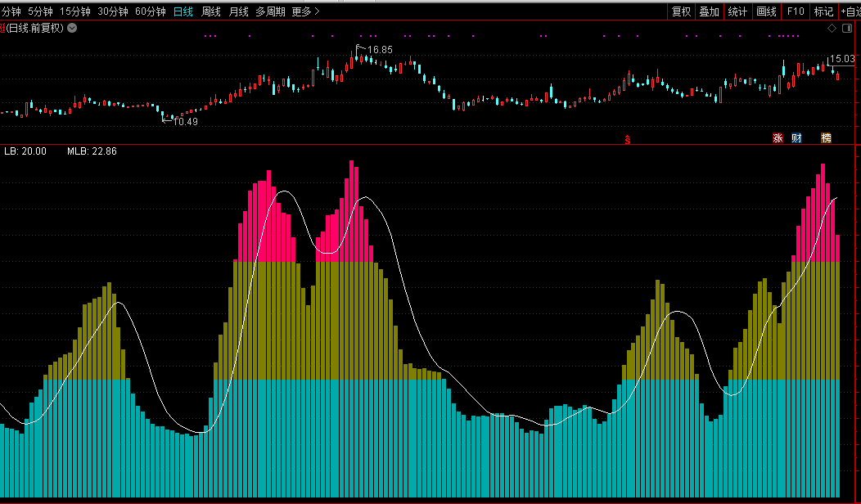Open the 日线 前复权 dropdown arrow
861x504 pixels.
[x=72, y=28]
